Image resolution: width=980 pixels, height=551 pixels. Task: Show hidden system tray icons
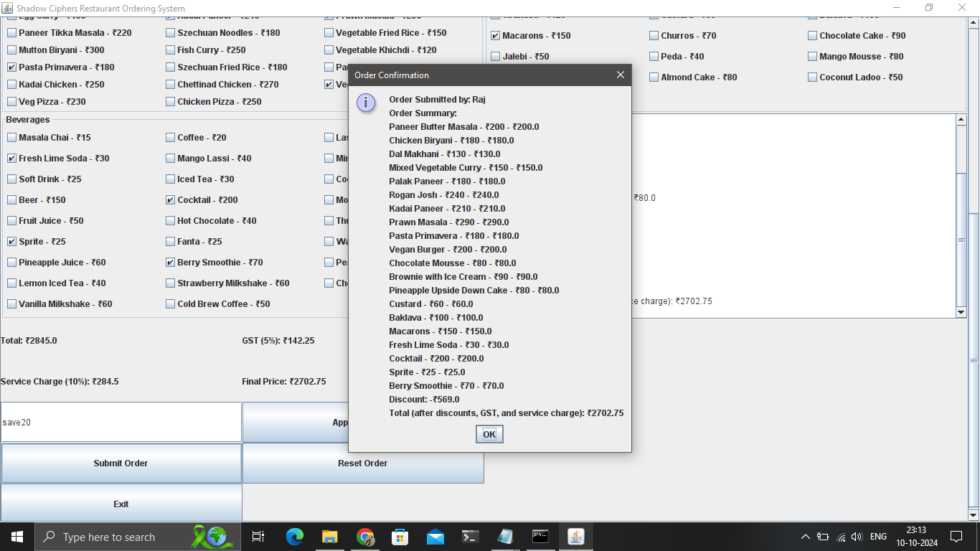coord(805,537)
